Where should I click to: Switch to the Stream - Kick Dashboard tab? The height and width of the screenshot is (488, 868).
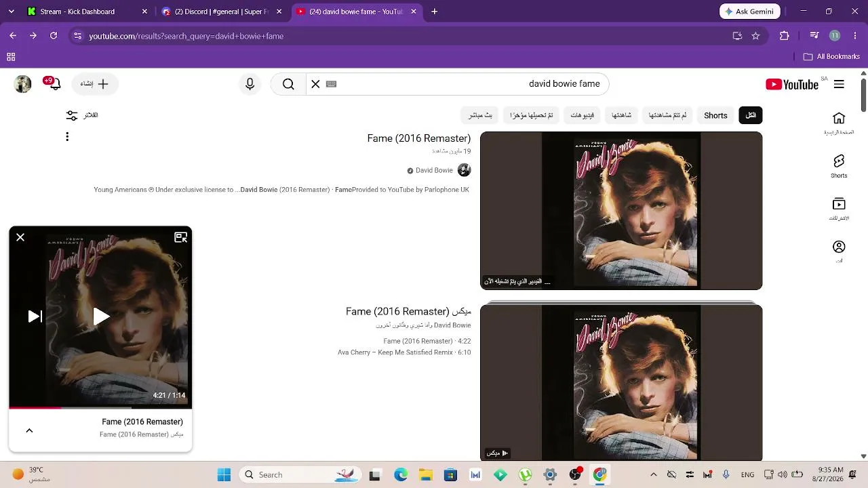pyautogui.click(x=86, y=12)
